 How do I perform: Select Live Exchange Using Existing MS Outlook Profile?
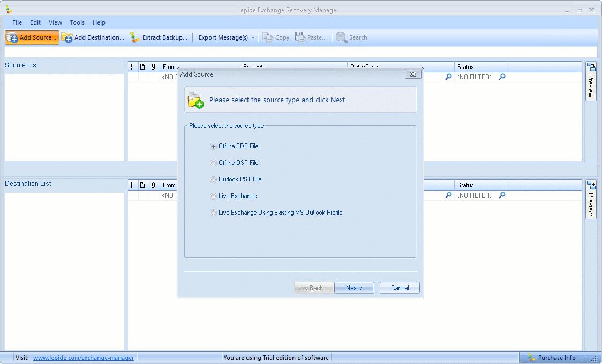[214, 213]
